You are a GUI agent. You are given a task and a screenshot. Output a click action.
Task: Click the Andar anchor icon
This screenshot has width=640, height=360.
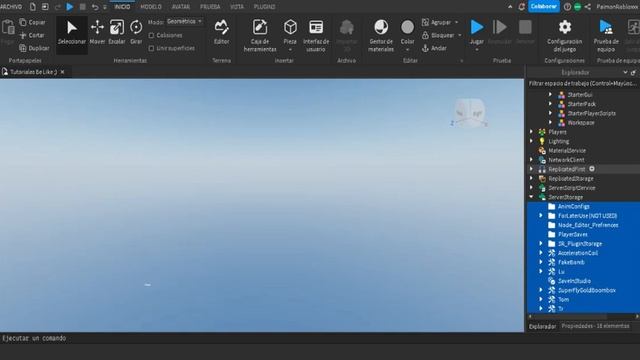(x=425, y=48)
